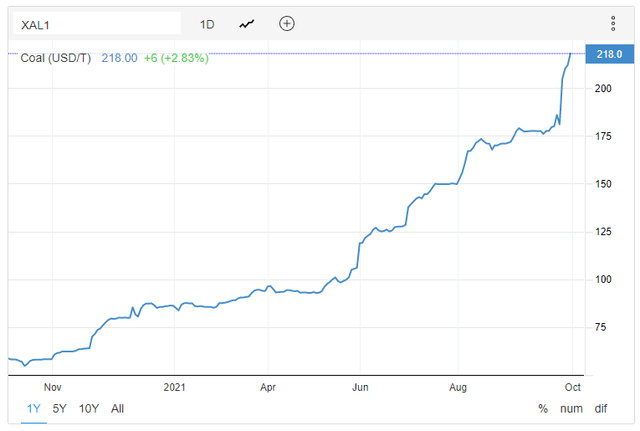Toggle num scale mode
The height and width of the screenshot is (431, 640).
[571, 409]
